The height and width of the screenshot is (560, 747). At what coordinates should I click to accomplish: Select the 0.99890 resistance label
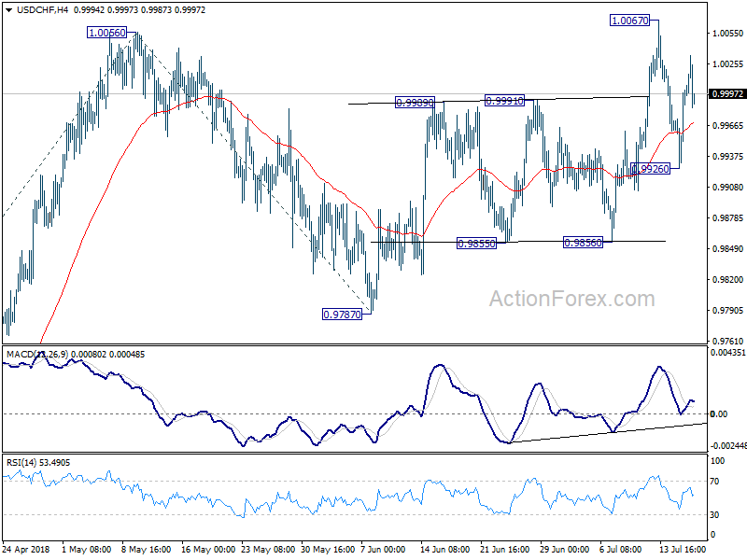point(415,103)
